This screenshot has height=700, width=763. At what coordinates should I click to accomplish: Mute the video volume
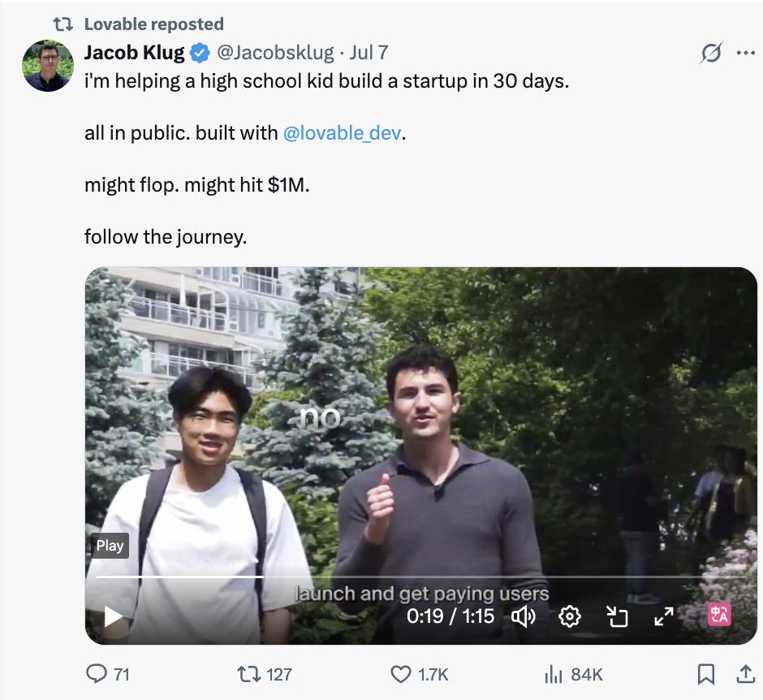[524, 616]
